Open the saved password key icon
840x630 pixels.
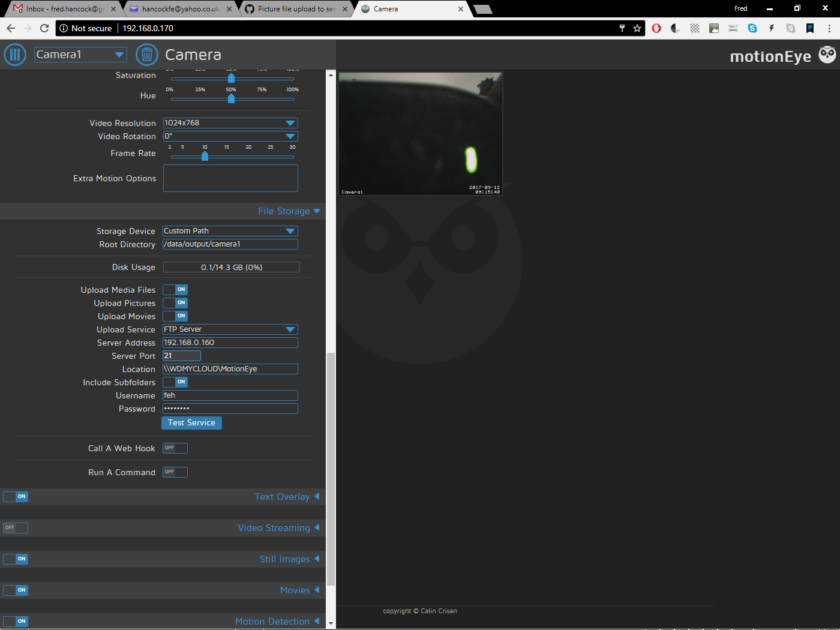click(622, 28)
